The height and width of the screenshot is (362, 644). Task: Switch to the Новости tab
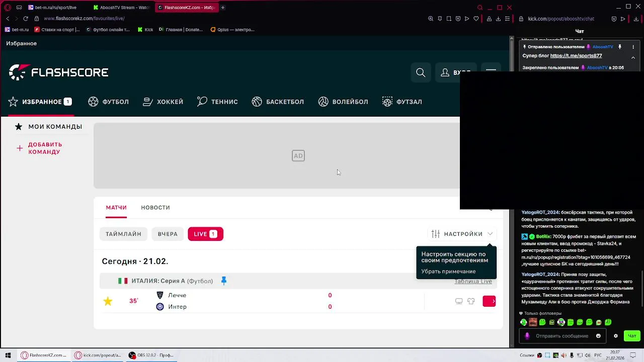[155, 207]
